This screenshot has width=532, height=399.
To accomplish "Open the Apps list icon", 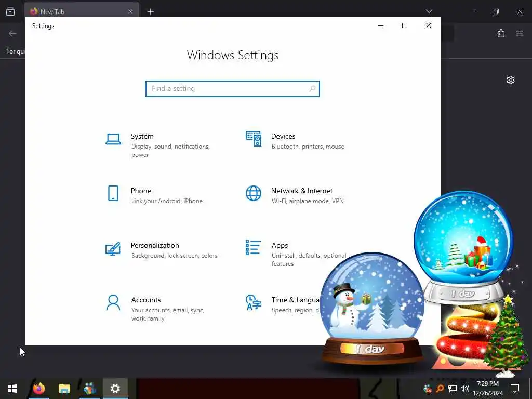I will (x=254, y=247).
